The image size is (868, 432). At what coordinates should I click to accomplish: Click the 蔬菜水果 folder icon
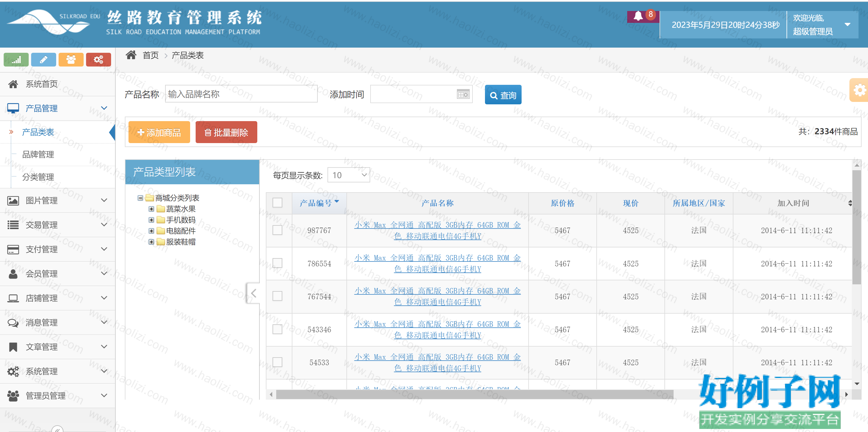(161, 209)
